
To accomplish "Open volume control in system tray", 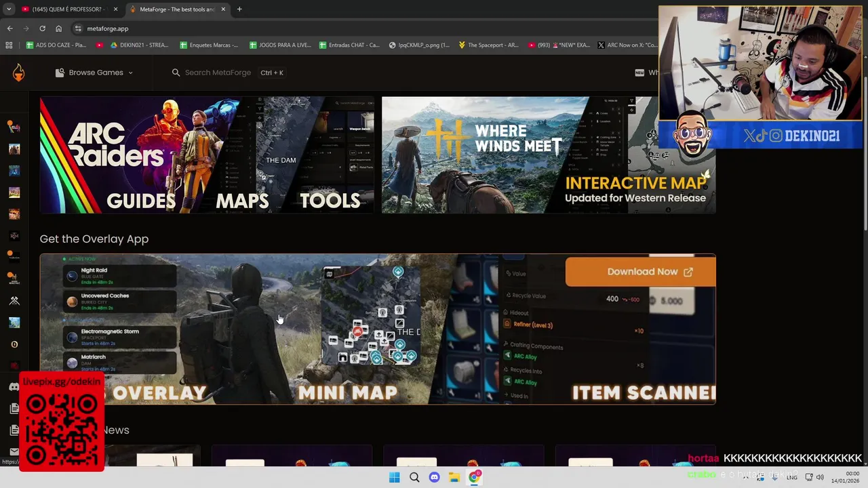I will (820, 477).
